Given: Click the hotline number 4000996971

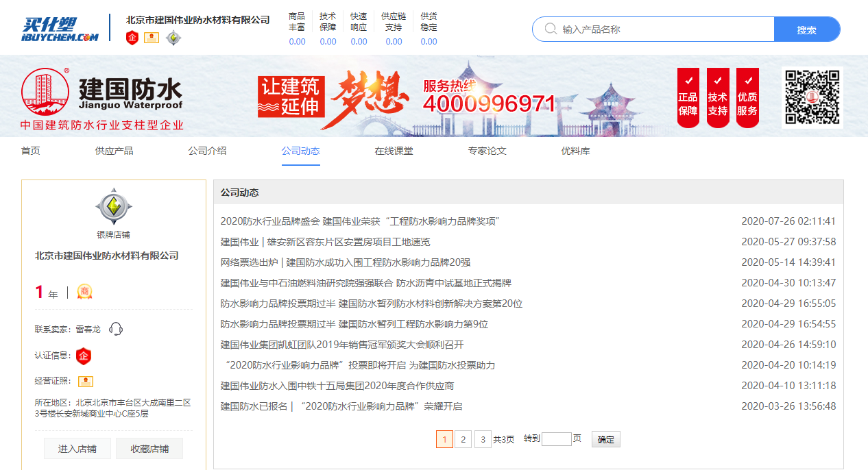Looking at the screenshot, I should [x=489, y=103].
